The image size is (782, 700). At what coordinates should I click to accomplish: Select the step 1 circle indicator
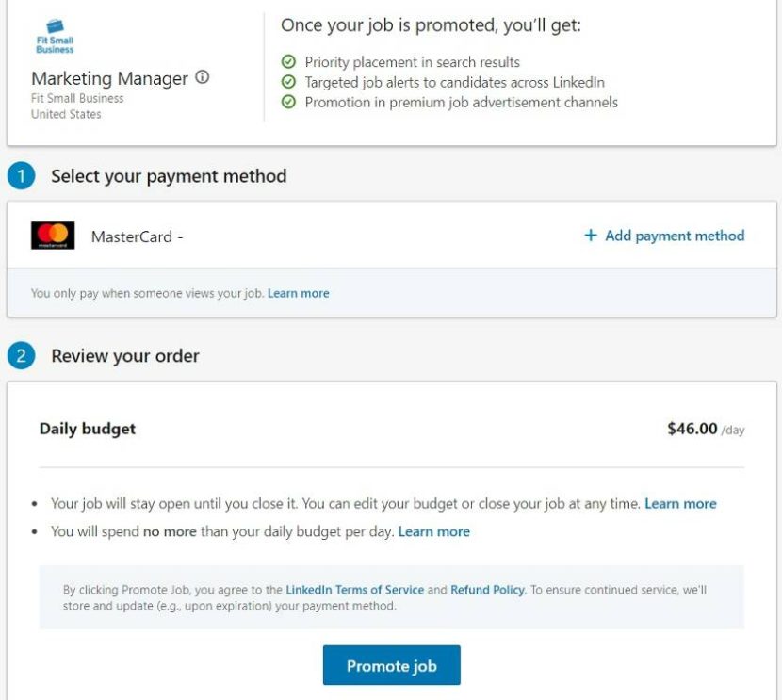[20, 175]
